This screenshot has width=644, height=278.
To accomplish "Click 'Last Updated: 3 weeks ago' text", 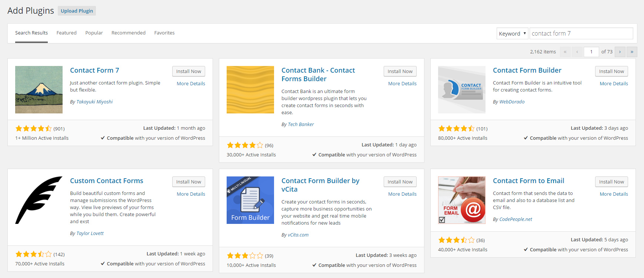I will (x=386, y=255).
